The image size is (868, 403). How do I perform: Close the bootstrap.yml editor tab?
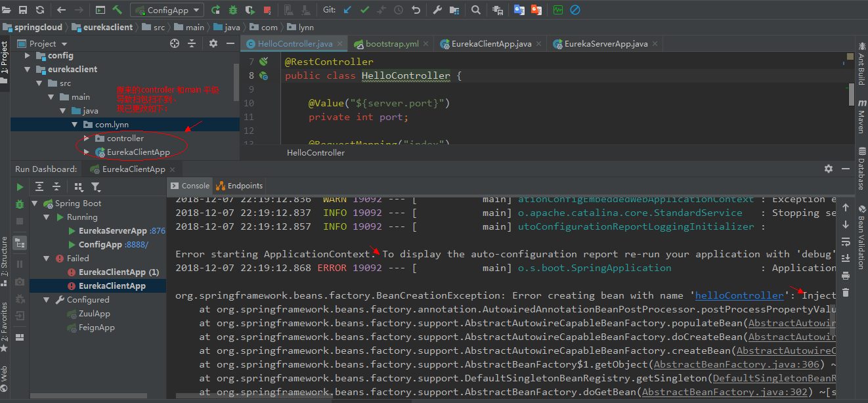click(x=426, y=44)
